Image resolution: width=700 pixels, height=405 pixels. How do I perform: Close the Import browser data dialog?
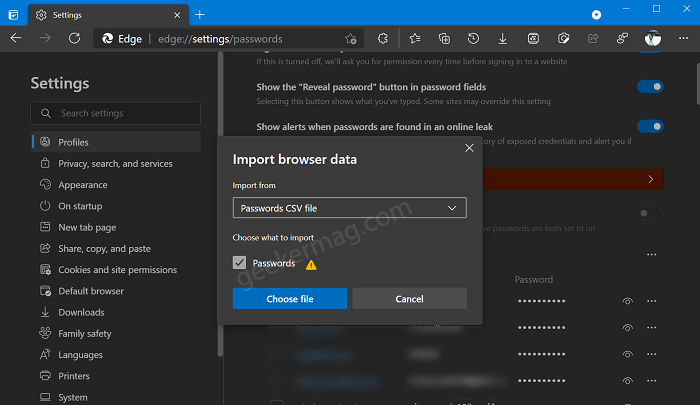(469, 148)
